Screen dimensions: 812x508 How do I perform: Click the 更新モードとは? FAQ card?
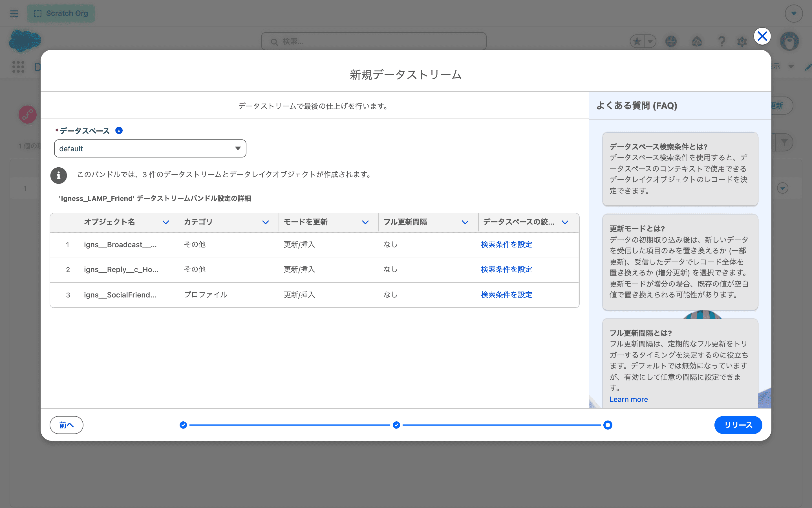click(680, 262)
